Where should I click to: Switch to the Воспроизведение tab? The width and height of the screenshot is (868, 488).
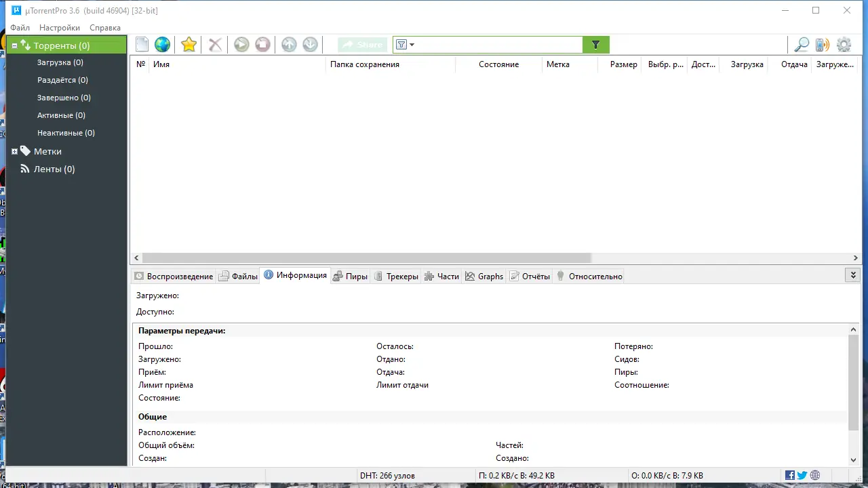tap(174, 276)
